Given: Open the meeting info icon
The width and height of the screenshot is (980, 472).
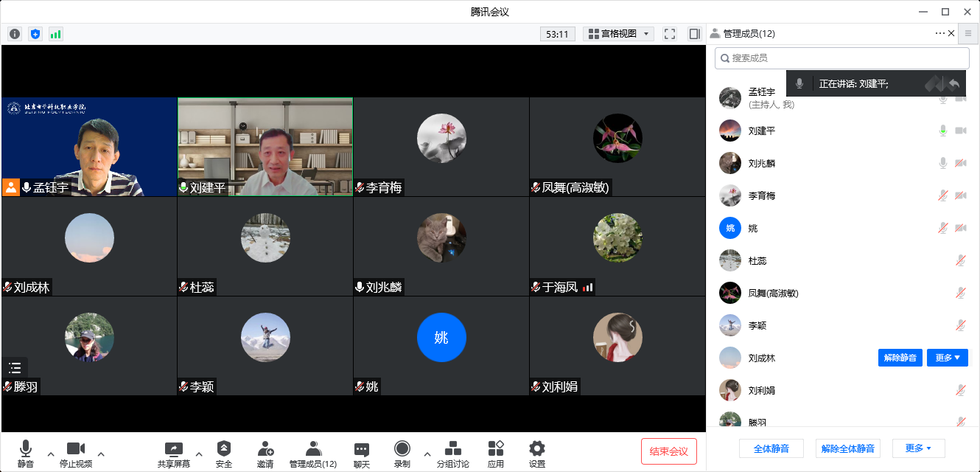Looking at the screenshot, I should pyautogui.click(x=15, y=34).
